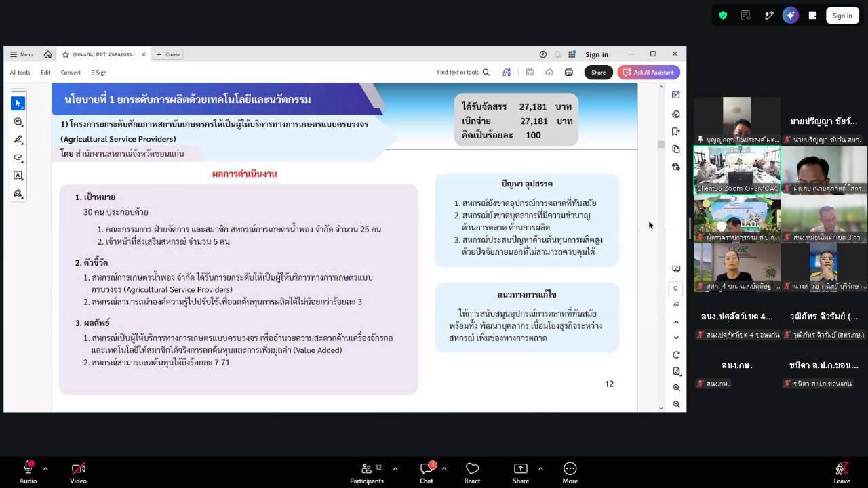The image size is (868, 488).
Task: Select the arrow Select tool in Acrobat
Action: pos(18,103)
